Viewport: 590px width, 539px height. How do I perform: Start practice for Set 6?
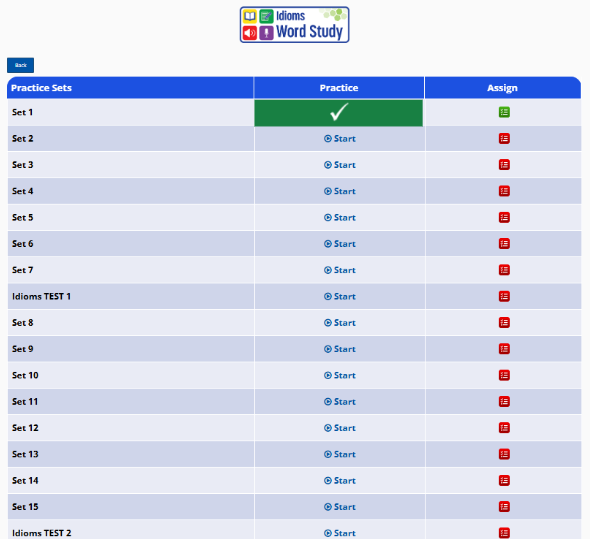(x=339, y=244)
